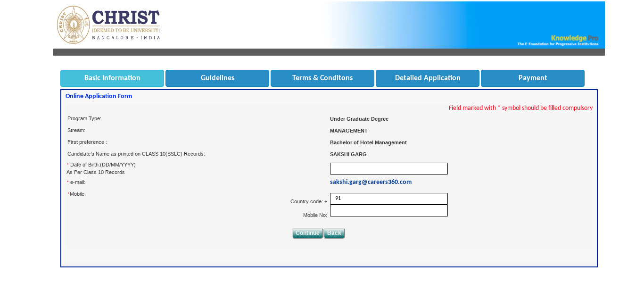Click the compulsory field warning message

pos(520,108)
